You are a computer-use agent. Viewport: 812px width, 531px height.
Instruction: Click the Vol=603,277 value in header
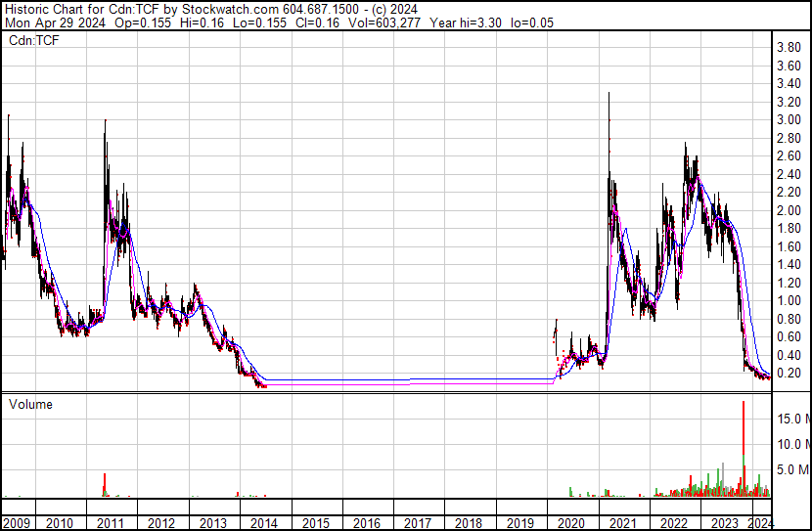(x=383, y=22)
